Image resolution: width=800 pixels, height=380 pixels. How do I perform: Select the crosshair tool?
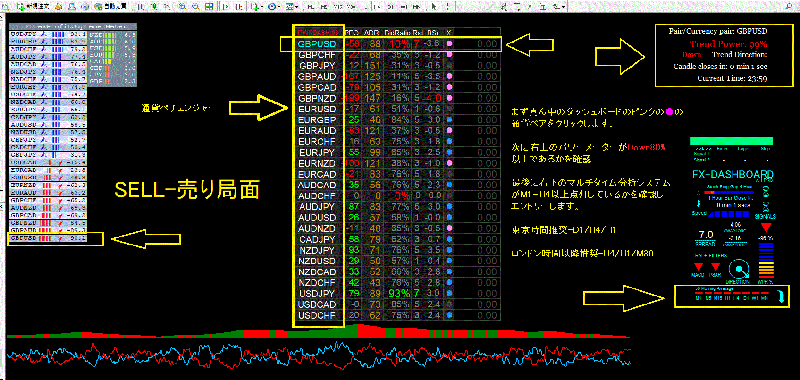click(x=447, y=7)
